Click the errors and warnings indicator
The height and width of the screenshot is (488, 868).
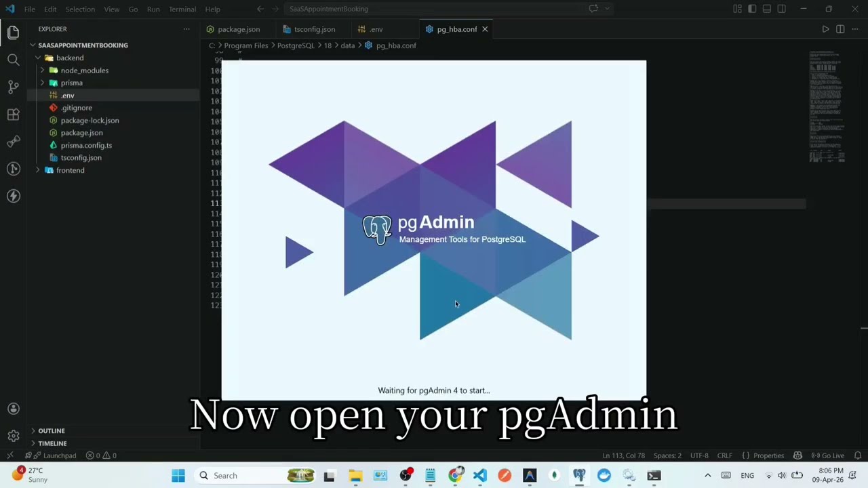(x=101, y=455)
